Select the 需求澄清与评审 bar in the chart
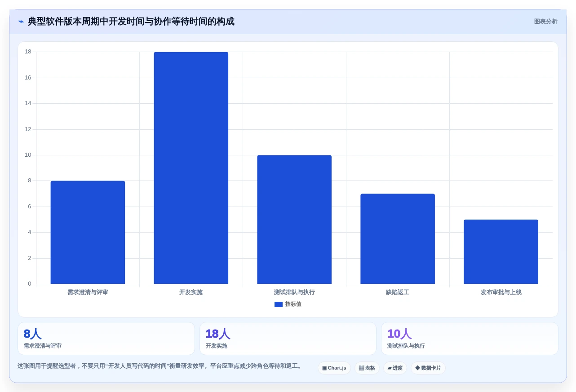Viewport: 576px width, 392px height. (88, 232)
